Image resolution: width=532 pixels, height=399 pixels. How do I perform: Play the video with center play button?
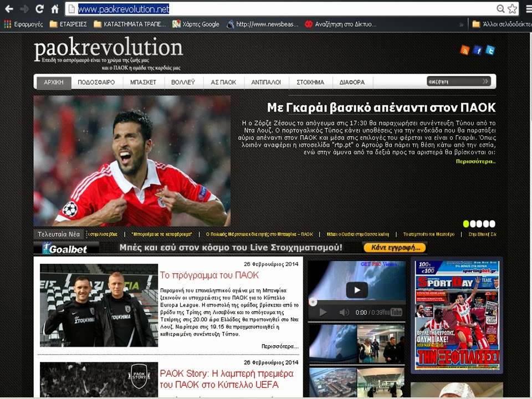[357, 290]
